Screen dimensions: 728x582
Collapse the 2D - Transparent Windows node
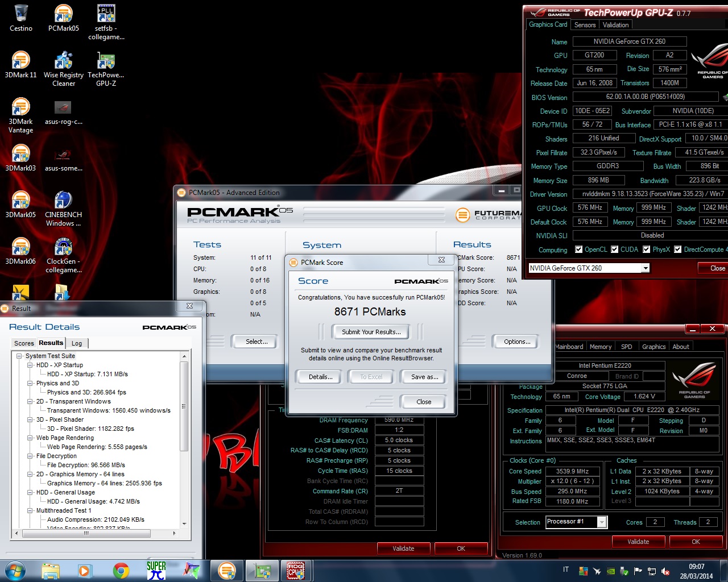coord(30,402)
